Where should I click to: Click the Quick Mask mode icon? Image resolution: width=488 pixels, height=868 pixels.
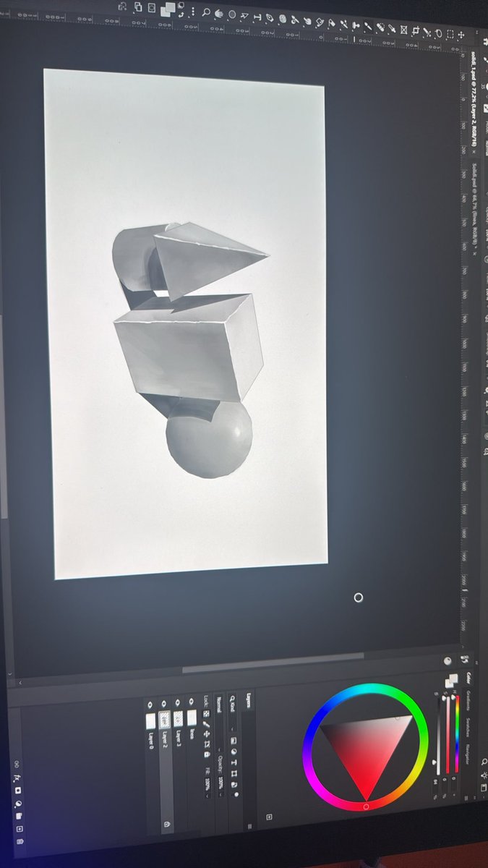152,8
